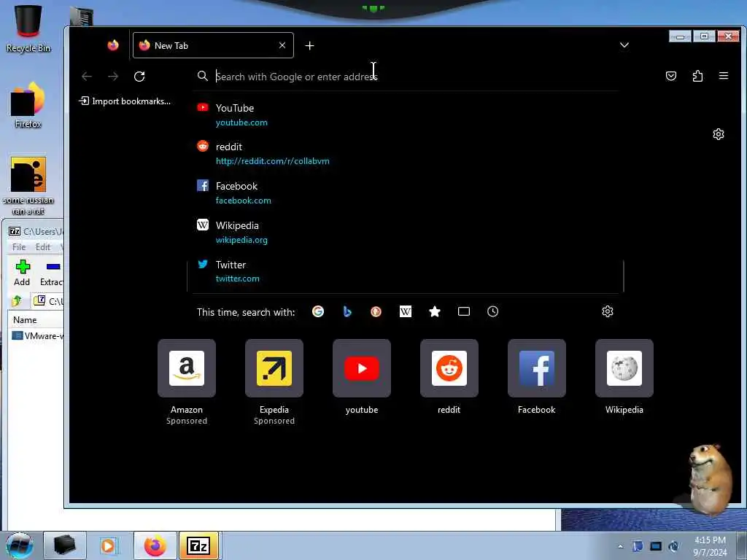Click the taskbar clock showing 4:15 PM
This screenshot has height=560, width=747.
click(x=710, y=546)
